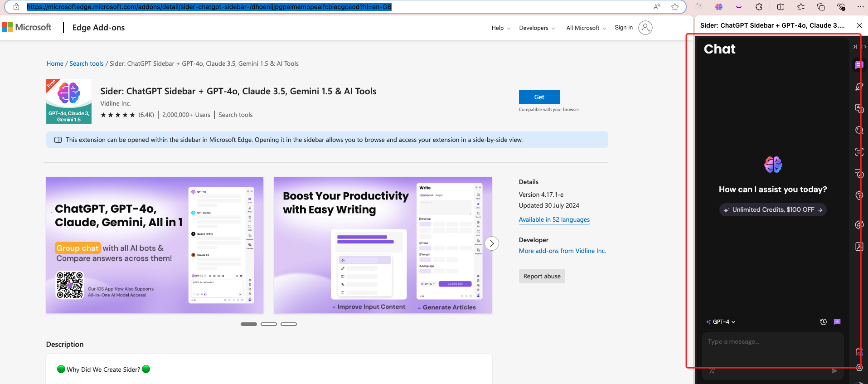Open Edge Settings and more menu
Viewport: 868px width, 384px height.
click(861, 7)
